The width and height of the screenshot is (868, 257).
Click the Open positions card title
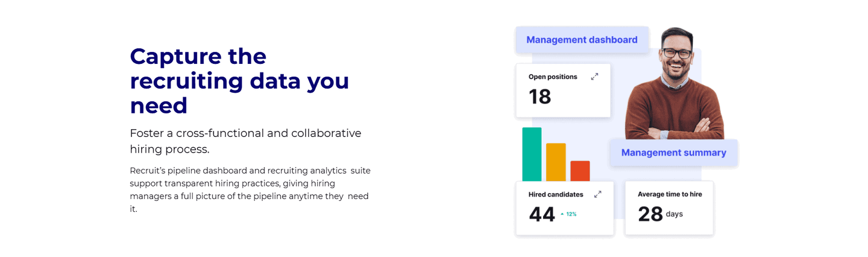553,77
